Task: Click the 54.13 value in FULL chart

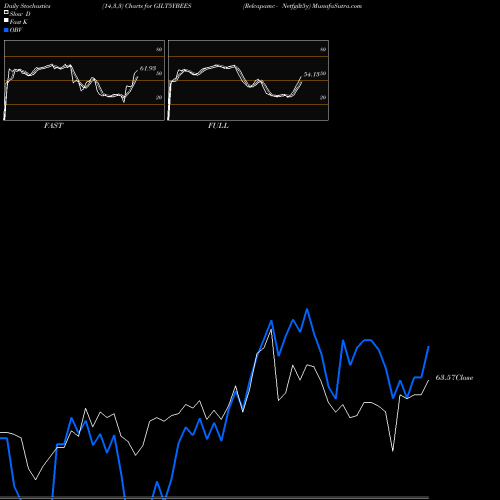Action: [x=312, y=74]
